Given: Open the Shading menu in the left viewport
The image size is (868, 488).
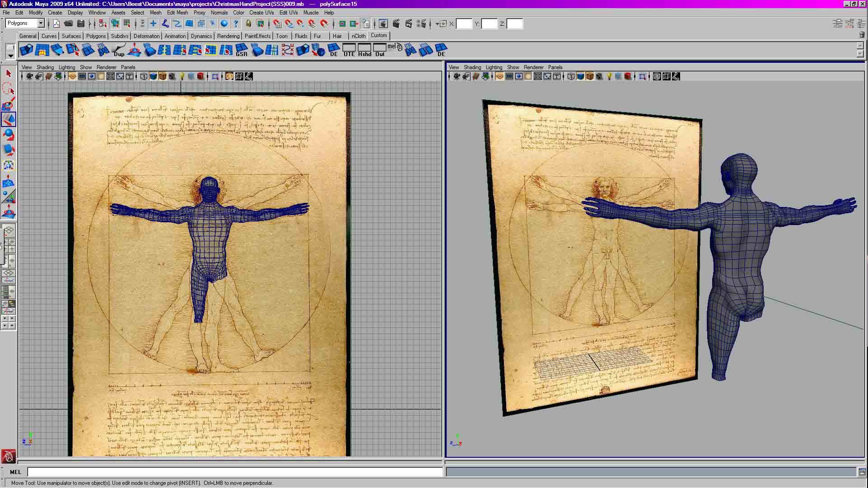Looking at the screenshot, I should click(x=45, y=67).
